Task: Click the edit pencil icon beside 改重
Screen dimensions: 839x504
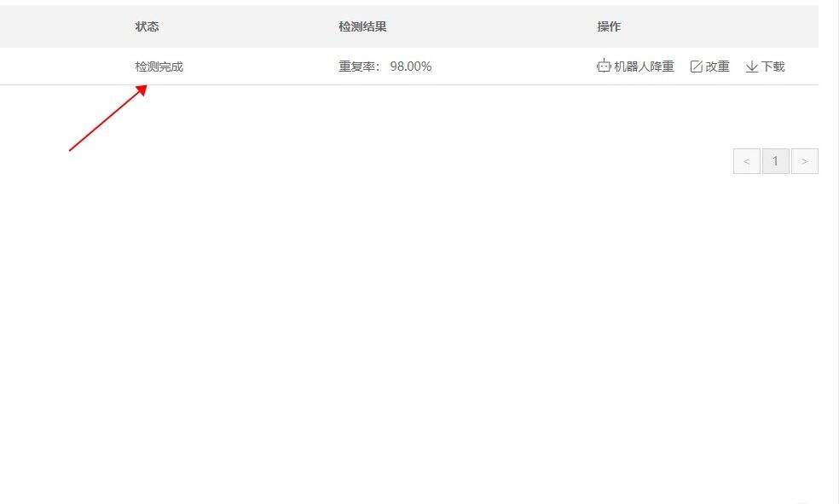Action: (x=696, y=67)
